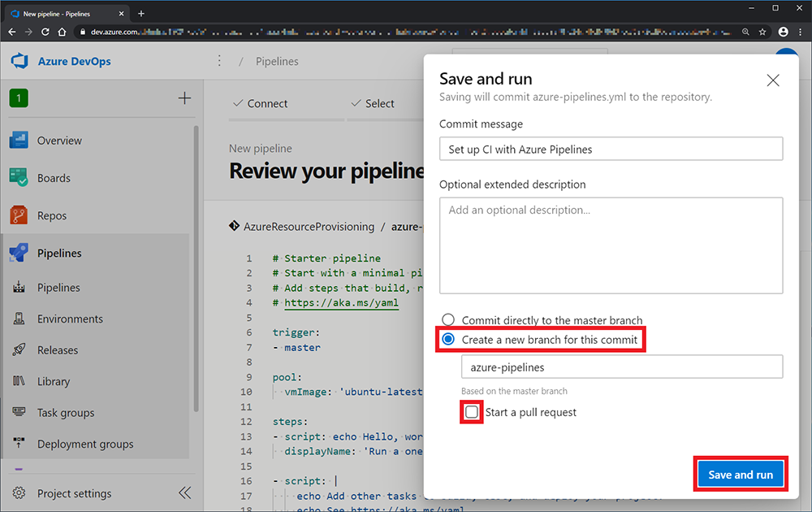Open the Deployment groups icon
Screen dimensions: 812x512
click(x=19, y=444)
